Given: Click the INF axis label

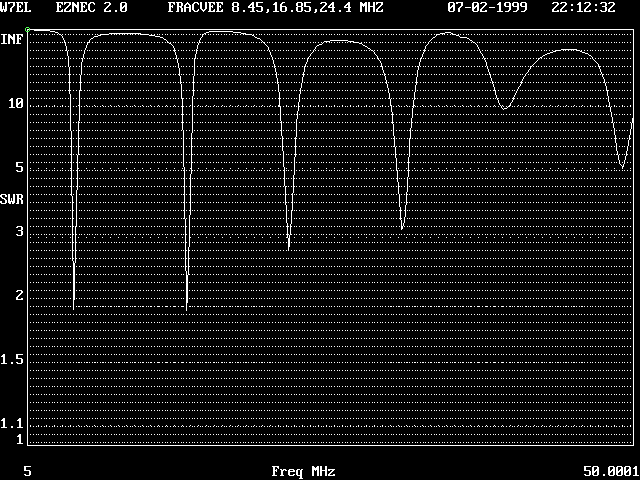Looking at the screenshot, I should 12,40.
